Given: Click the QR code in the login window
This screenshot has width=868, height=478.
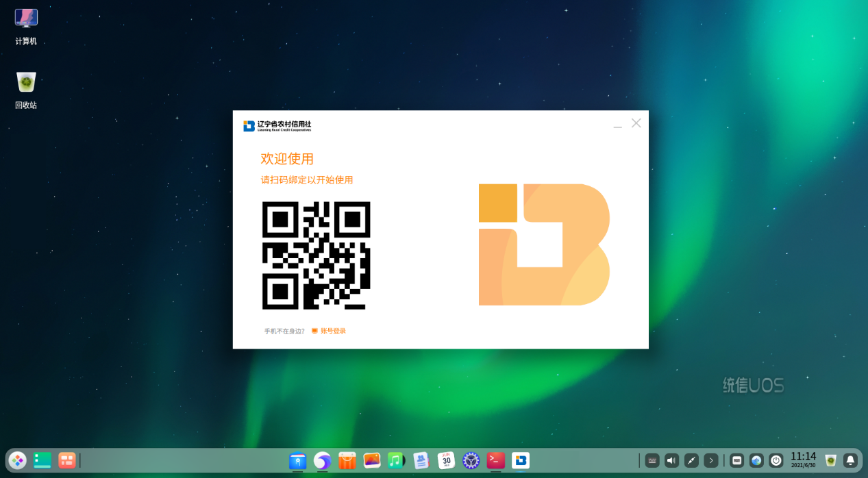Looking at the screenshot, I should 317,255.
